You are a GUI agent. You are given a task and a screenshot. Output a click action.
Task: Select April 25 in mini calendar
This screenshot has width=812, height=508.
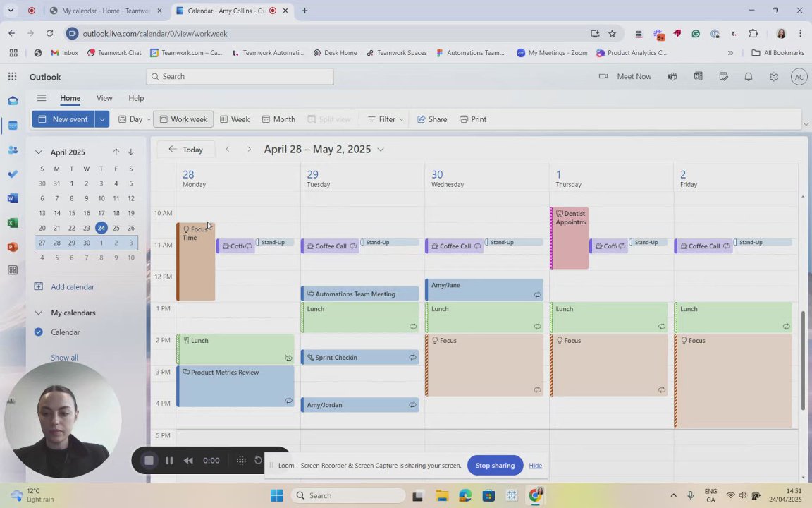coord(116,228)
